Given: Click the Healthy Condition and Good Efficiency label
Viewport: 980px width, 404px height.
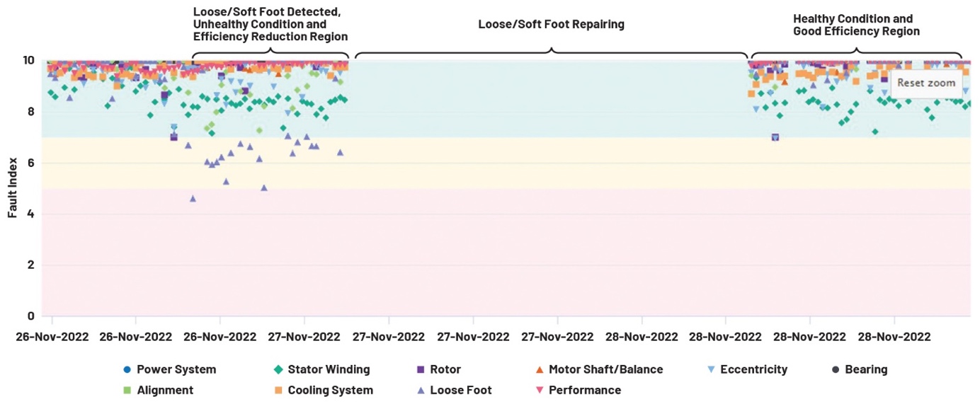Looking at the screenshot, I should [x=856, y=25].
